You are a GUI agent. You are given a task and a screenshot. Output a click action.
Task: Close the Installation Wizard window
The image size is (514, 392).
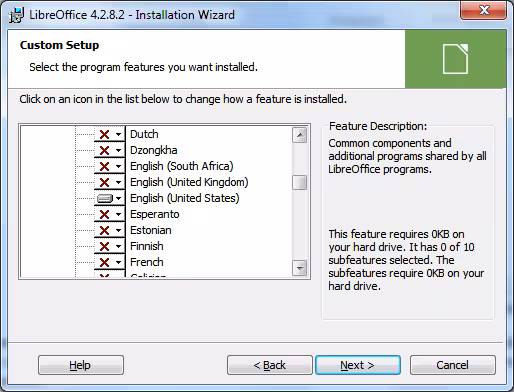click(x=484, y=10)
